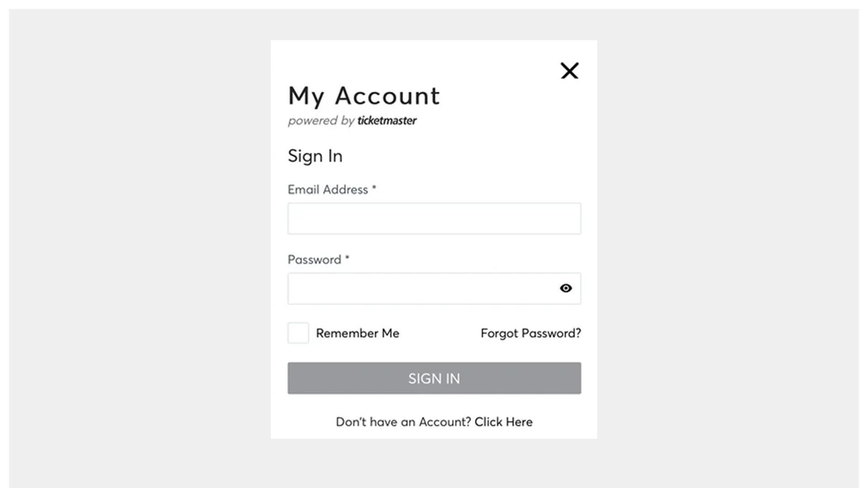This screenshot has height=488, width=868.
Task: Click the Sign In subheading
Action: pyautogui.click(x=315, y=156)
